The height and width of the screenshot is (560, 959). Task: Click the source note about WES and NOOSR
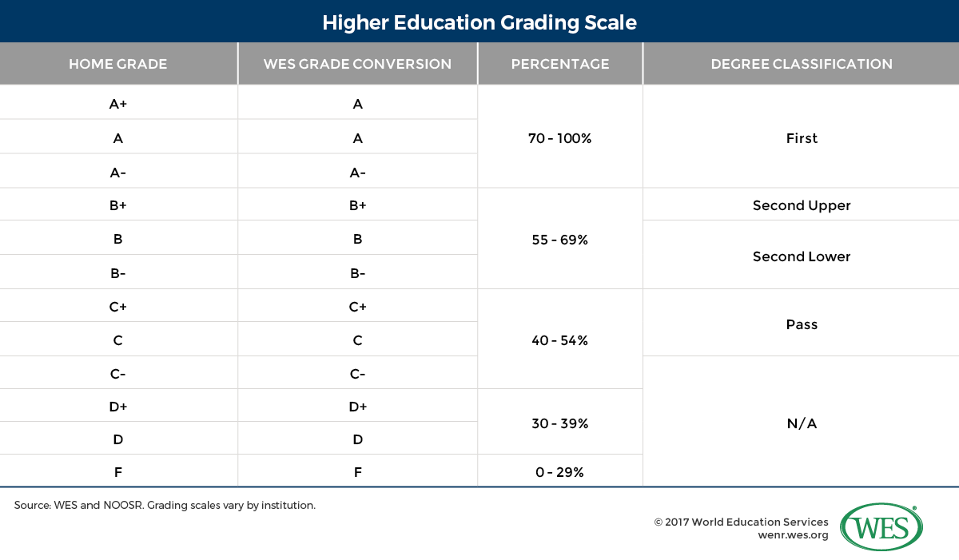tap(165, 506)
